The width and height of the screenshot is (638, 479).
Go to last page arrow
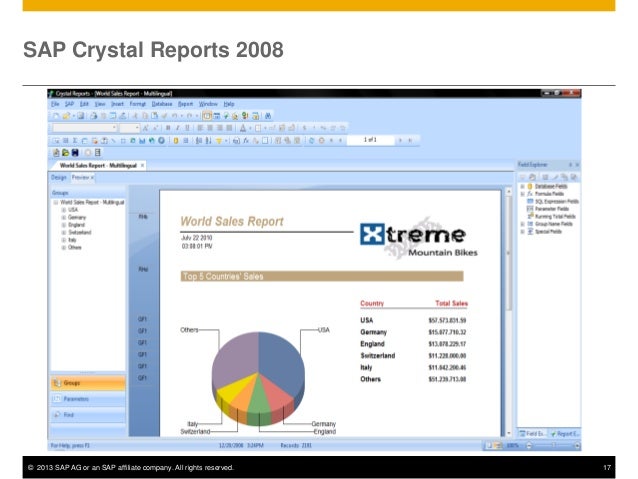[x=410, y=140]
